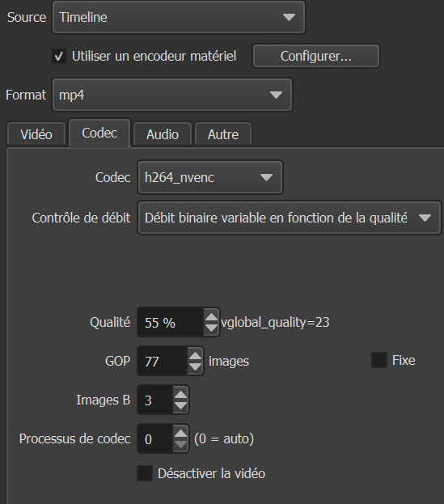Decrease Images B count with down arrow
The width and height of the screenshot is (444, 504).
pos(180,405)
